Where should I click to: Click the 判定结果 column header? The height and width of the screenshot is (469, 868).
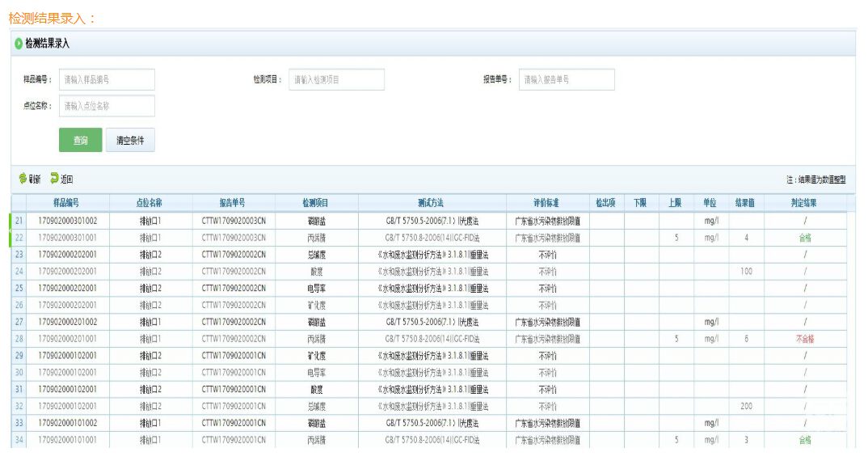click(803, 203)
